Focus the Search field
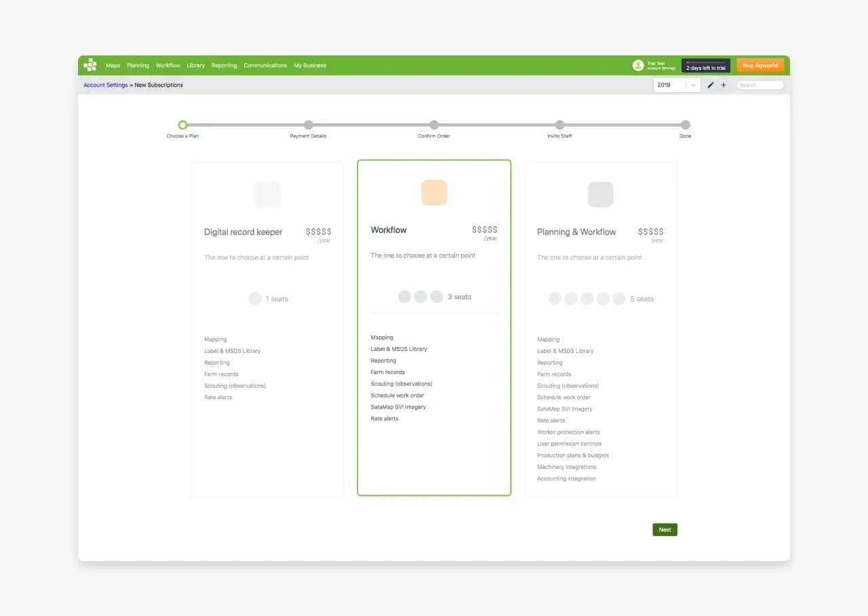This screenshot has width=868, height=616. click(x=760, y=85)
